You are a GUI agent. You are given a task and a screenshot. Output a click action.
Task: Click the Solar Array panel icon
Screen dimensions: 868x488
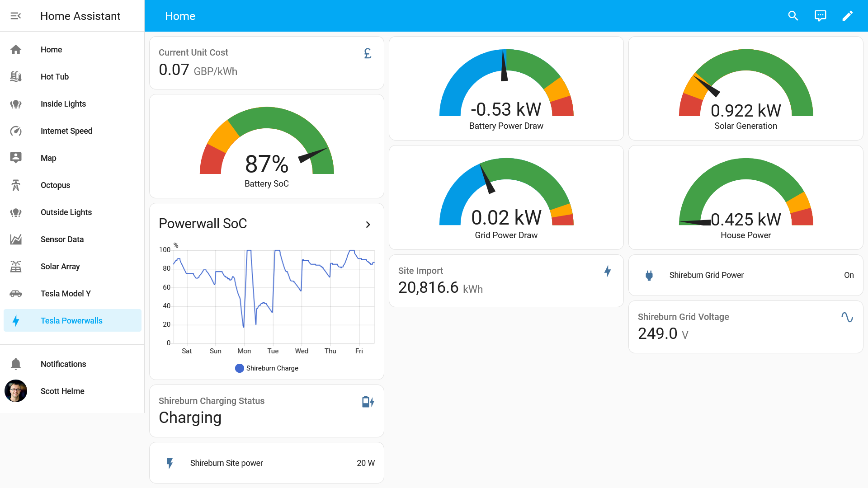[x=16, y=267]
